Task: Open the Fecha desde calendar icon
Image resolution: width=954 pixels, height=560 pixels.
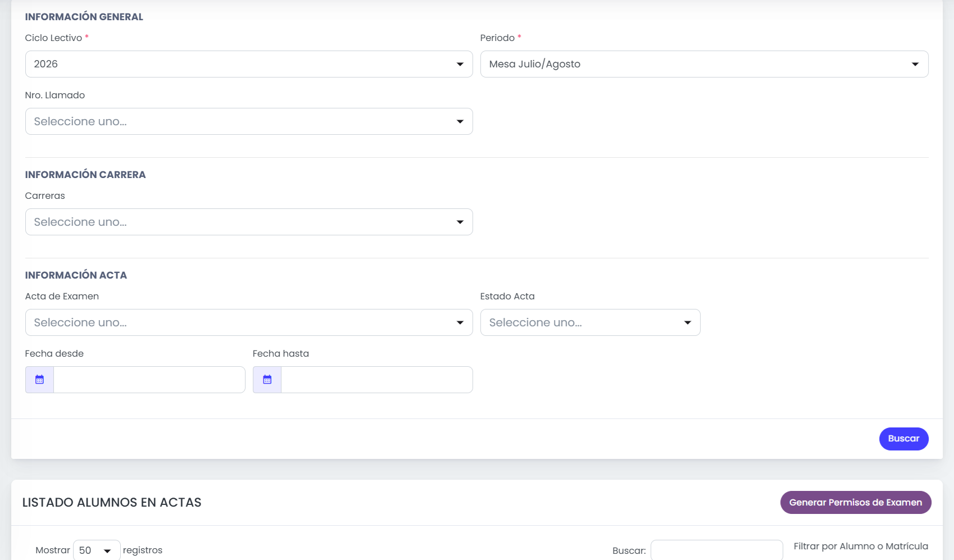Action: (x=39, y=380)
